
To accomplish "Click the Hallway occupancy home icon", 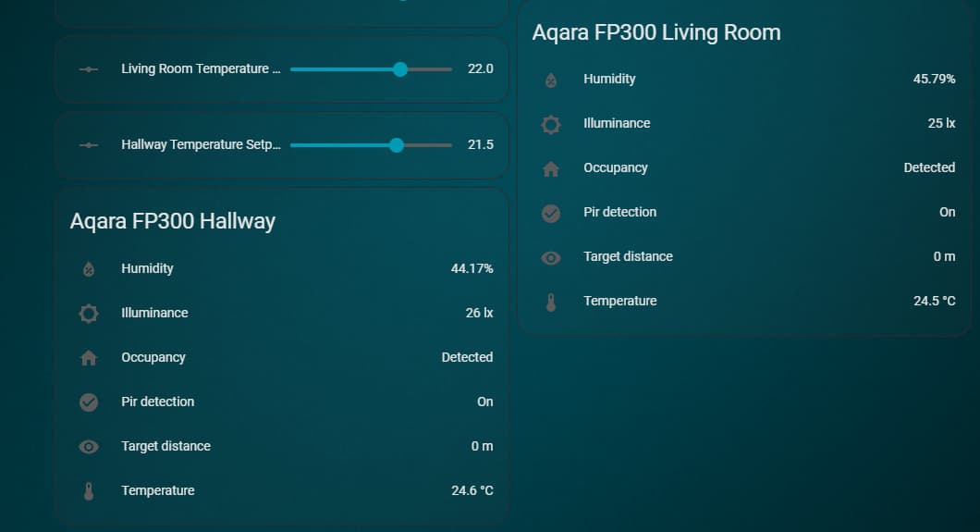I will click(89, 357).
